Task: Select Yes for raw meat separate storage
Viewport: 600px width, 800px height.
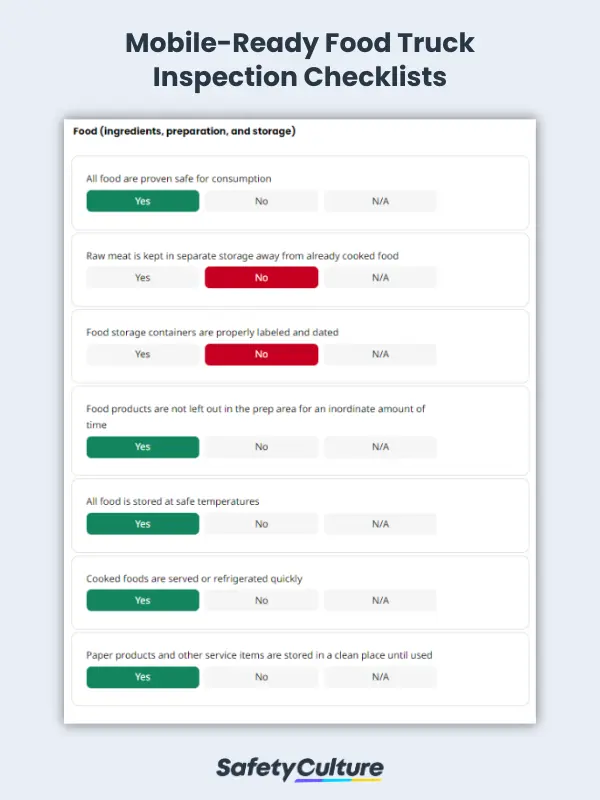Action: click(x=143, y=278)
